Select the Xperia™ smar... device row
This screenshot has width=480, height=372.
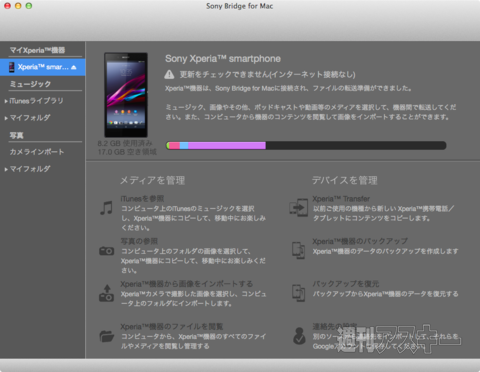pos(43,67)
